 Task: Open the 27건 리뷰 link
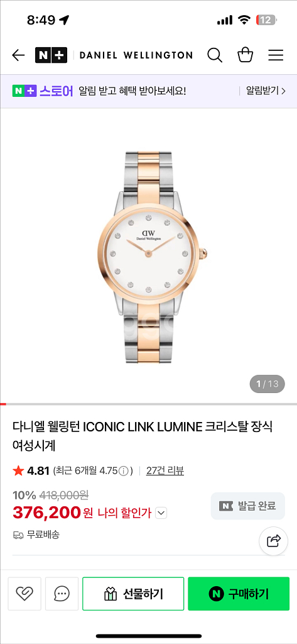click(x=165, y=470)
